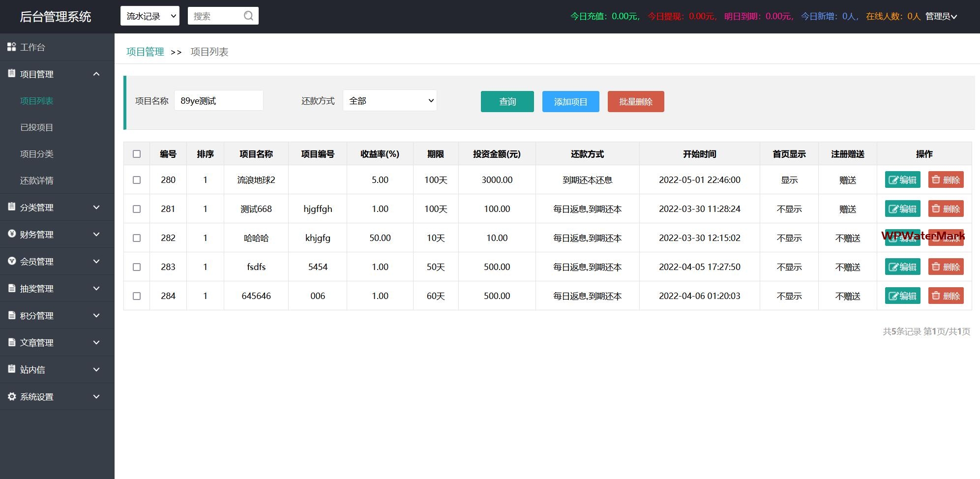Open 已投项目 in the sidebar
This screenshot has width=980, height=479.
point(37,127)
